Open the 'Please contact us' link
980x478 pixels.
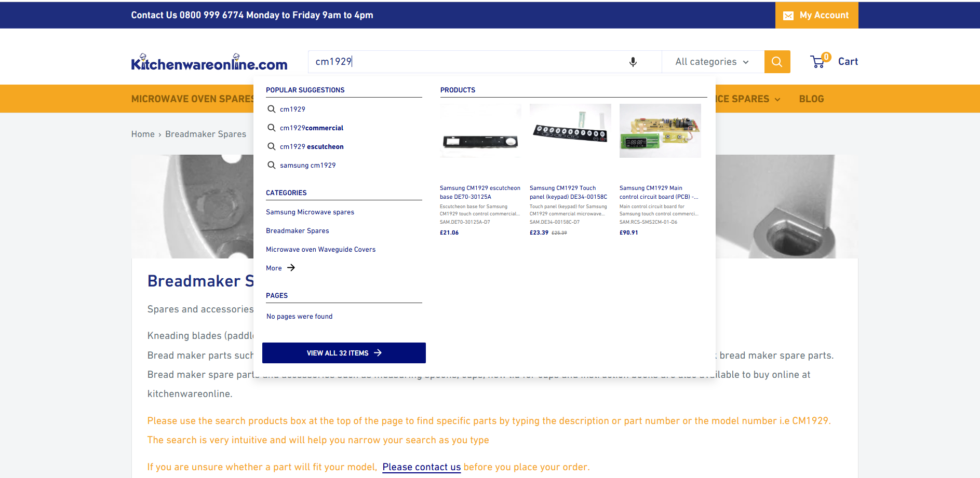[x=421, y=467]
